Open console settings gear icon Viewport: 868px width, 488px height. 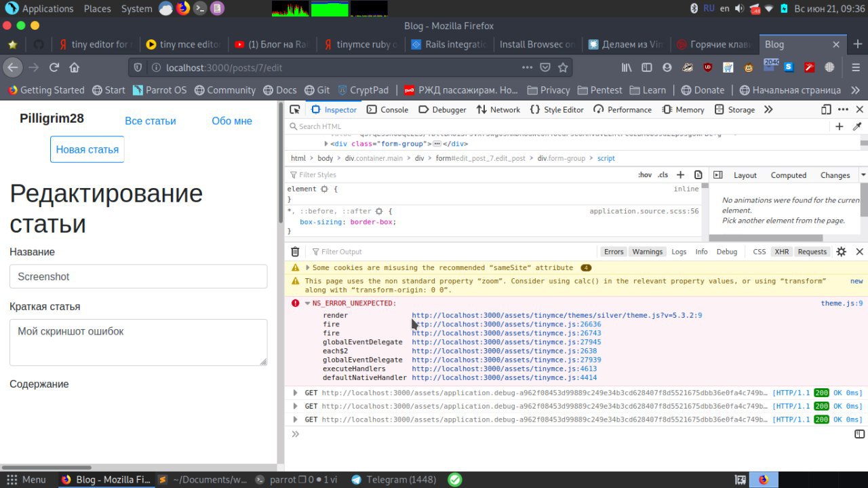tap(841, 252)
